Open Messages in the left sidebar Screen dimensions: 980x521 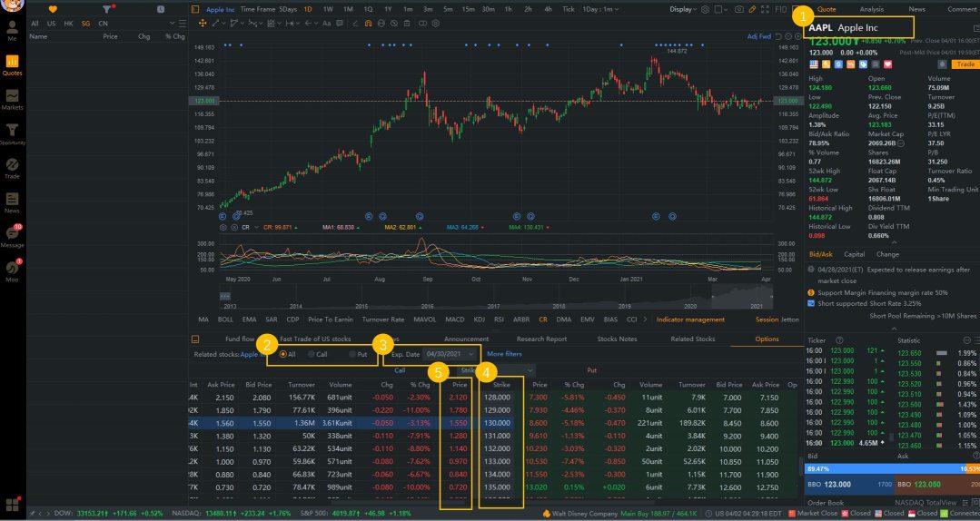(x=12, y=237)
